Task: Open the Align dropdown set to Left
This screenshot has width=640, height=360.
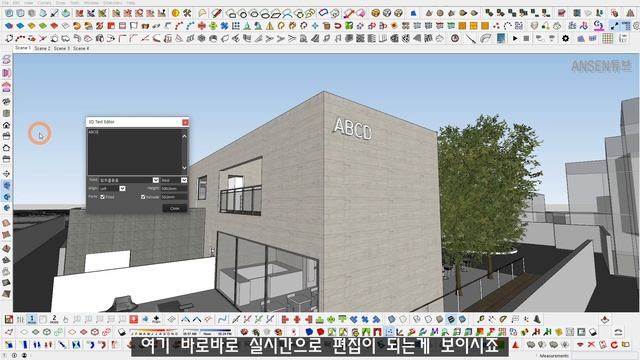Action: (122, 189)
